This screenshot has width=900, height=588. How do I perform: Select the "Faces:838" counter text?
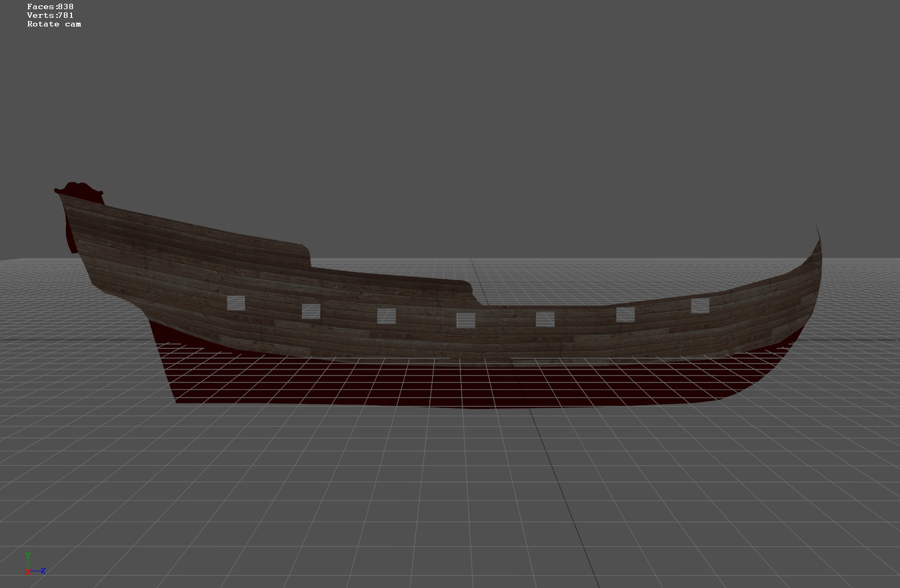tap(50, 6)
